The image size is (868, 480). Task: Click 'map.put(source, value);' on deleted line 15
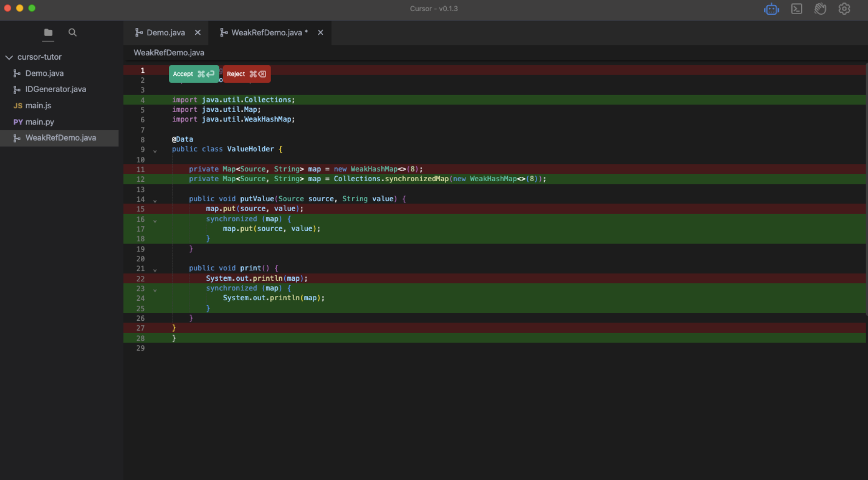tap(254, 209)
